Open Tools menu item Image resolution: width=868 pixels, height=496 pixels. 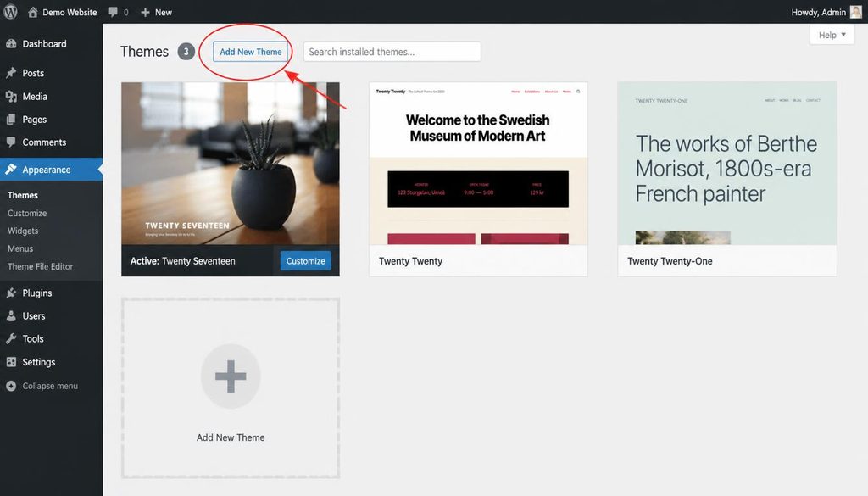click(51, 338)
